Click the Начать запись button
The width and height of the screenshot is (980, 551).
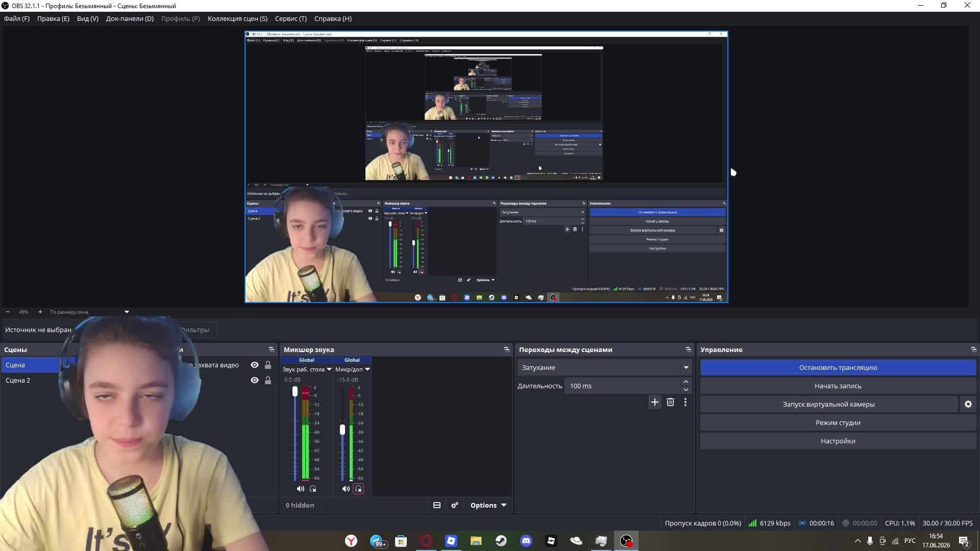click(838, 386)
